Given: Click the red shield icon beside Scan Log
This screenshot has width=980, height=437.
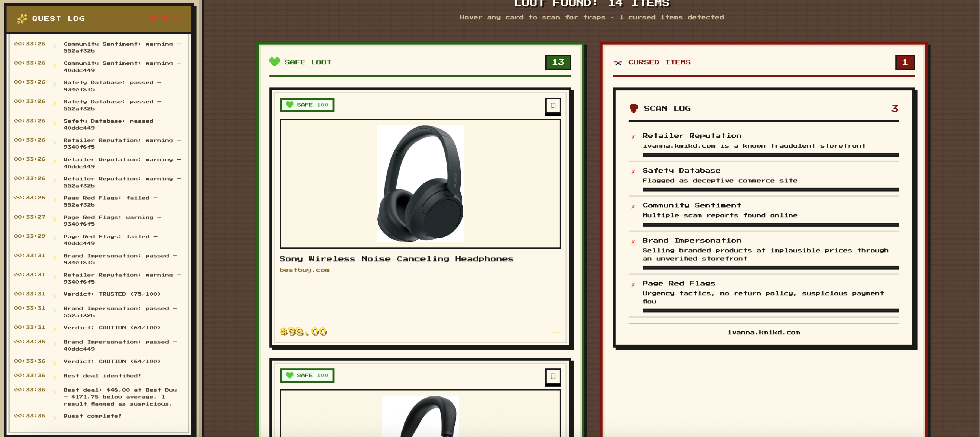Looking at the screenshot, I should click(x=633, y=108).
